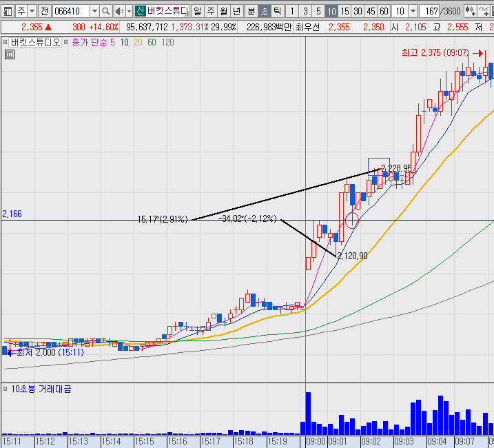Select the 1 interval button
The image size is (494, 448).
(x=292, y=12)
